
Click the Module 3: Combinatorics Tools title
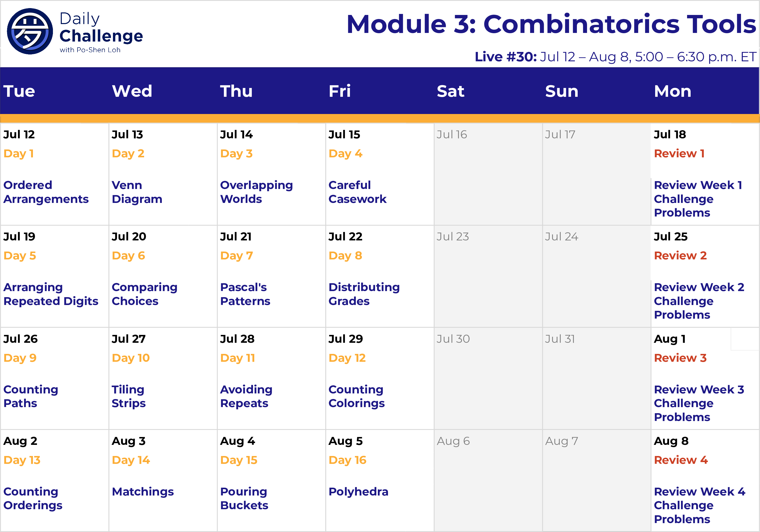click(x=551, y=24)
